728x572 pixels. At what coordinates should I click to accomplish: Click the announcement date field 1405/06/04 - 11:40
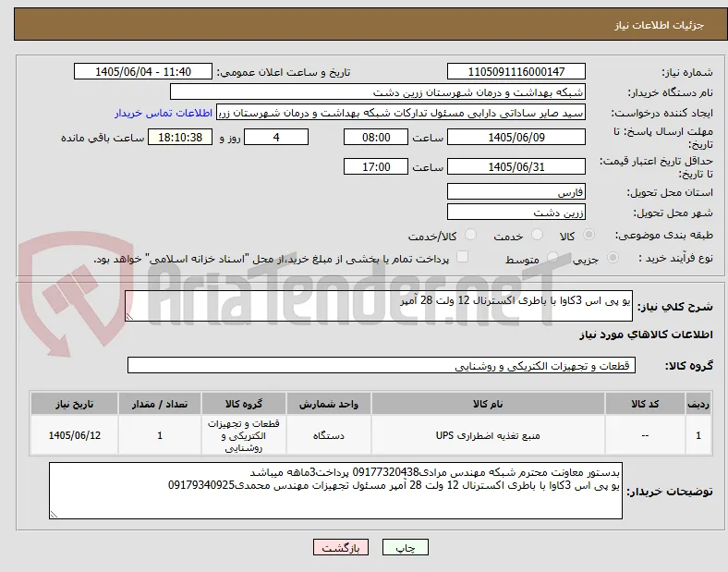[x=143, y=71]
